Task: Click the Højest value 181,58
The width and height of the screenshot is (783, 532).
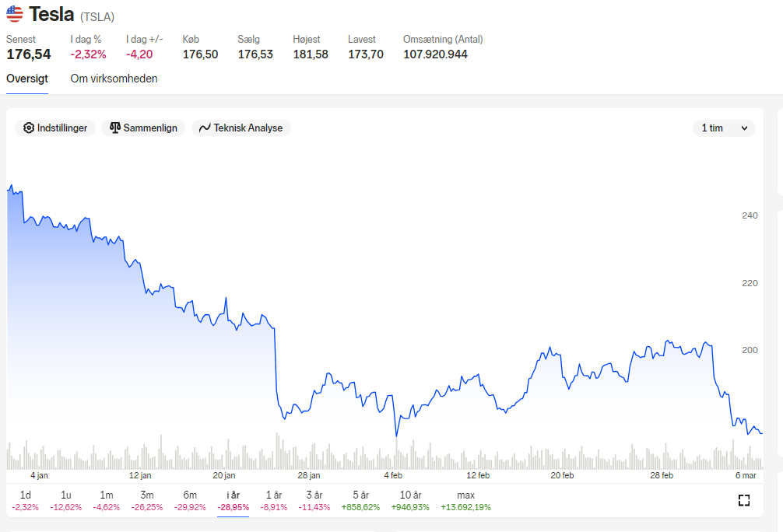Action: pos(311,54)
